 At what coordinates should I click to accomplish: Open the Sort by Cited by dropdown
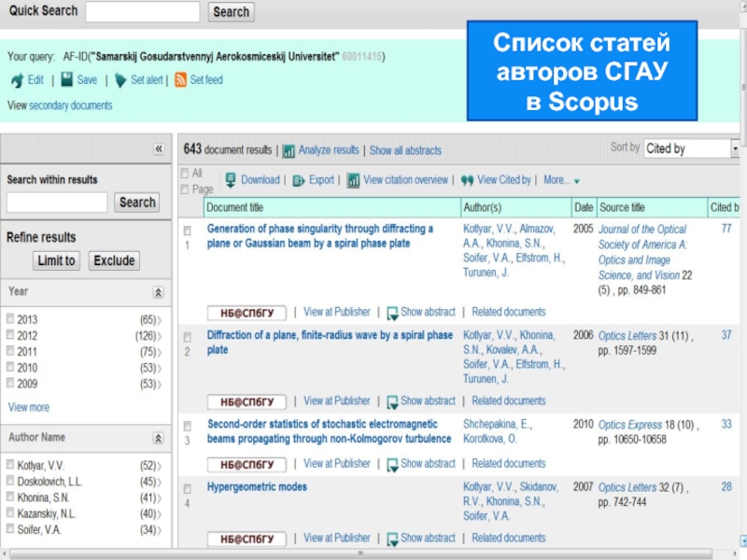click(x=691, y=148)
